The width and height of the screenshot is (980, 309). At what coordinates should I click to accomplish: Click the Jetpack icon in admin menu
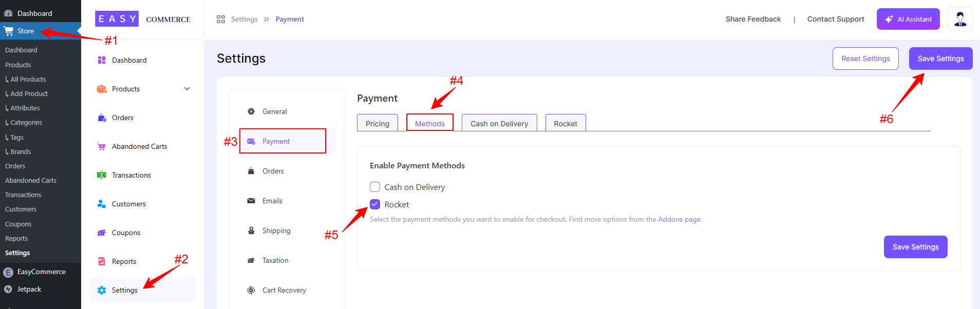8,289
